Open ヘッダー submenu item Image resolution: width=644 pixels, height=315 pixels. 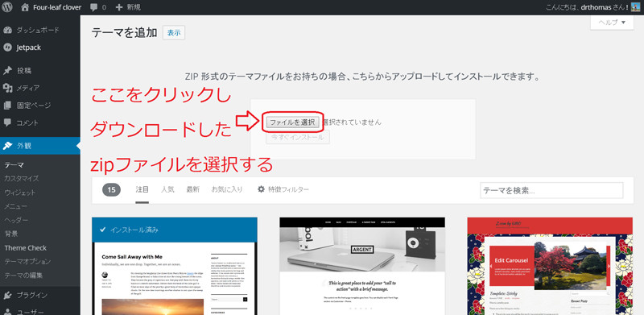click(15, 220)
